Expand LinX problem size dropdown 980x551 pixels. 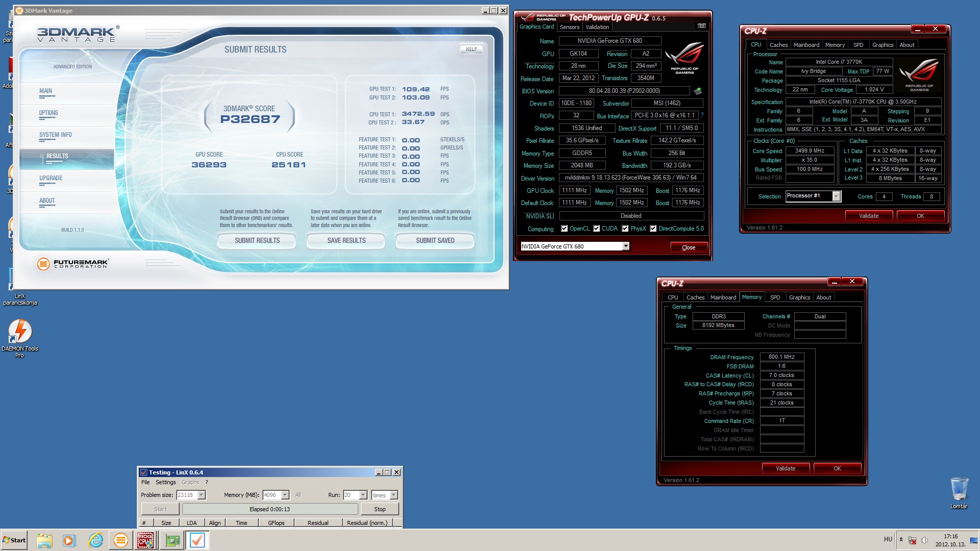(202, 495)
